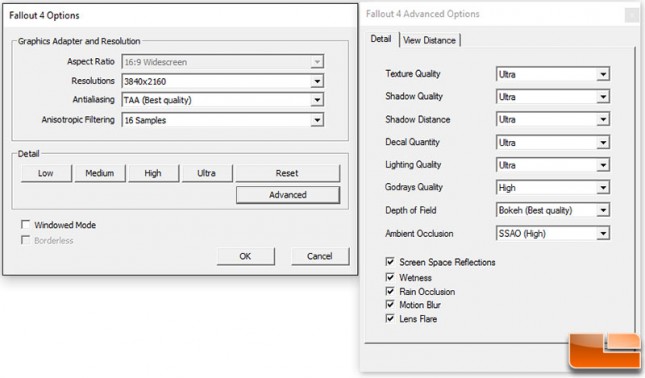Click the Reset button
645x378 pixels.
[287, 173]
